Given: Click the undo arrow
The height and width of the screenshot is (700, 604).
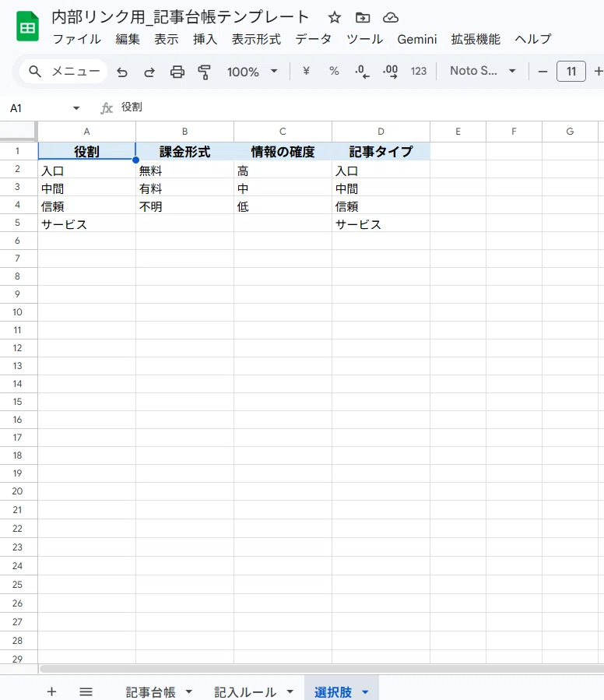Looking at the screenshot, I should click(122, 72).
